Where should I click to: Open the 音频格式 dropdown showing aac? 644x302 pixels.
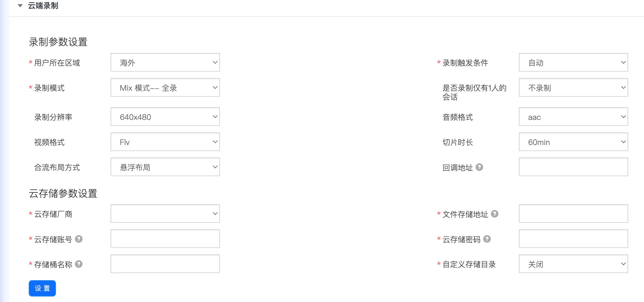573,117
